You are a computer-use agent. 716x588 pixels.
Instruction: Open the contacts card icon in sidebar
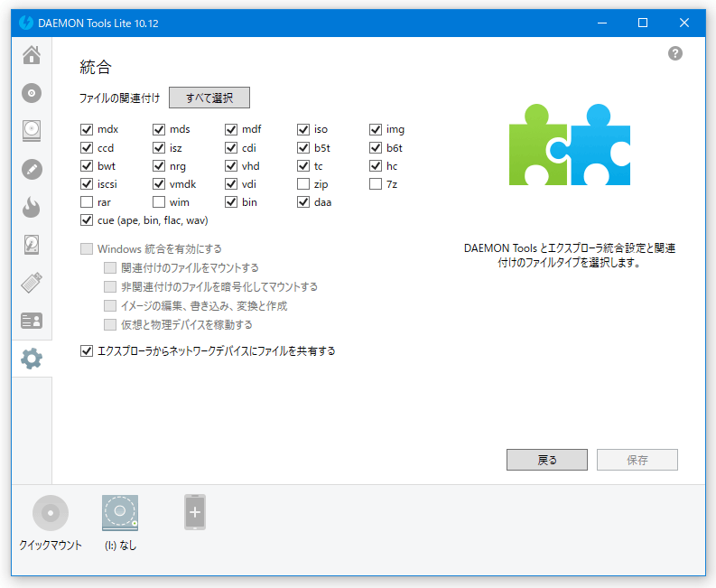32,321
